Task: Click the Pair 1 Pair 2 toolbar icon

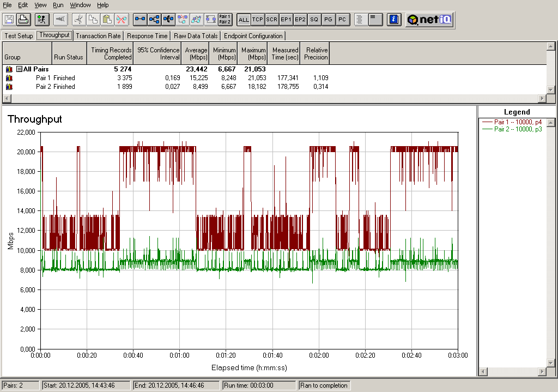Action: pos(225,20)
